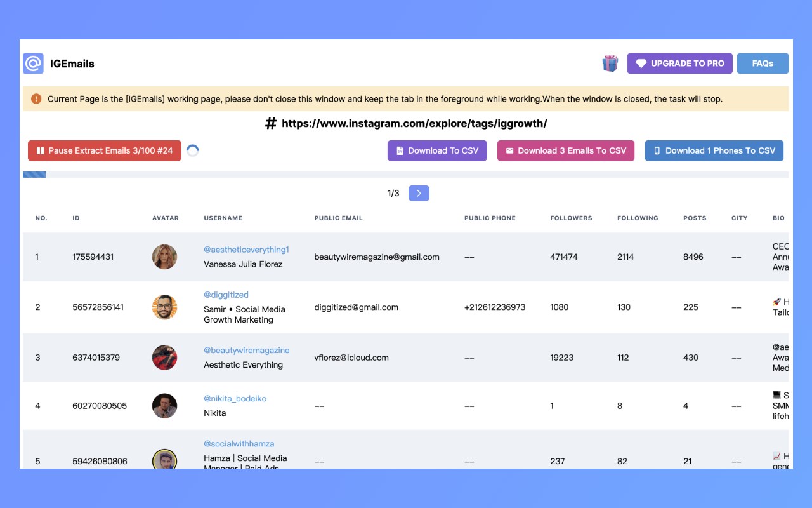Click the USERNAME column header
This screenshot has height=508, width=812.
click(x=223, y=218)
